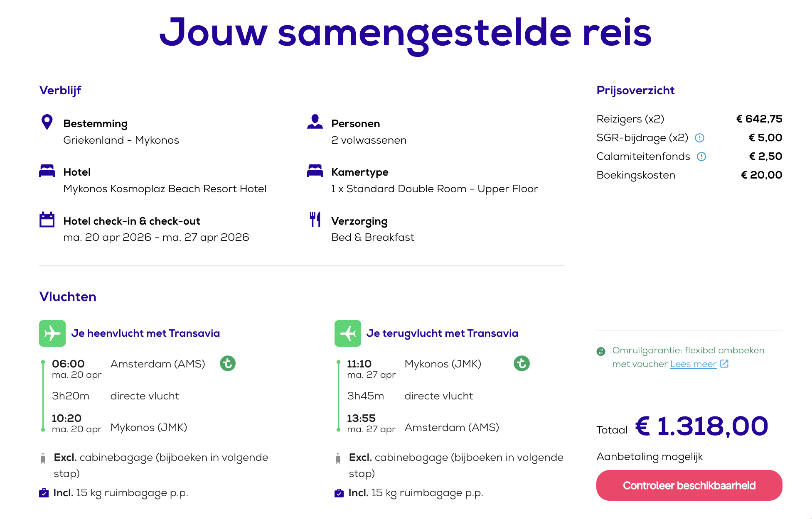The height and width of the screenshot is (519, 812).
Task: Click the check-in calendar icon
Action: tap(47, 220)
